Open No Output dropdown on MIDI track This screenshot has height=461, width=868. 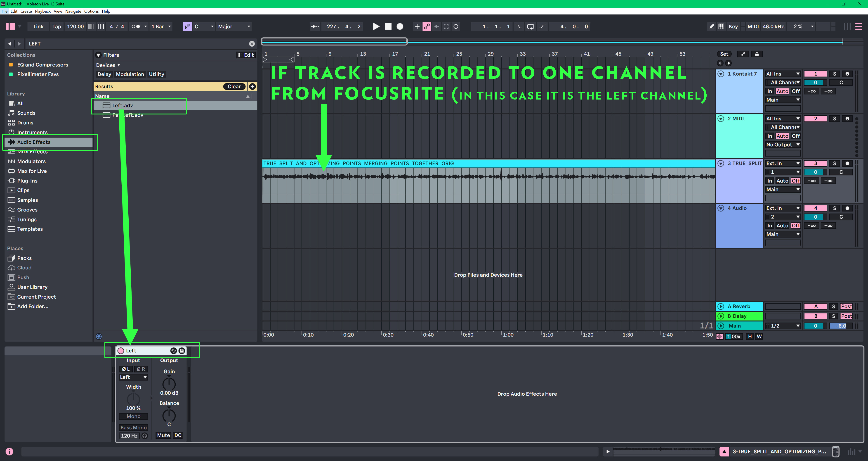(783, 144)
